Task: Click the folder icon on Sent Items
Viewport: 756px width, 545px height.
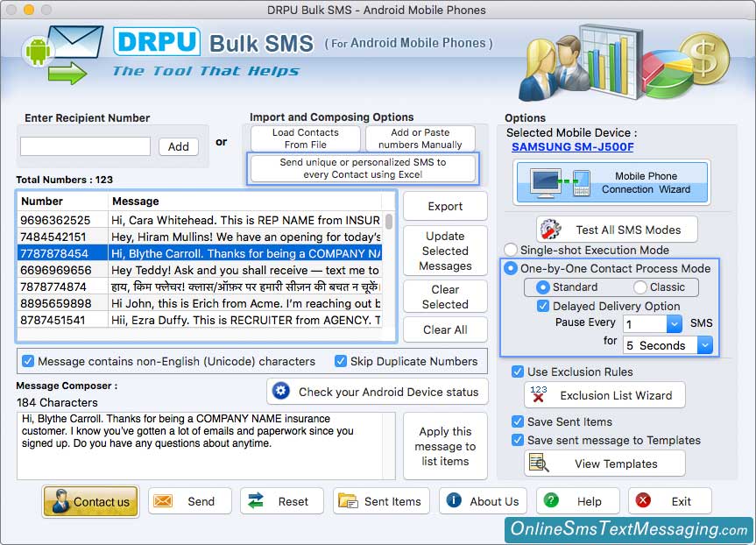Action: coord(348,501)
